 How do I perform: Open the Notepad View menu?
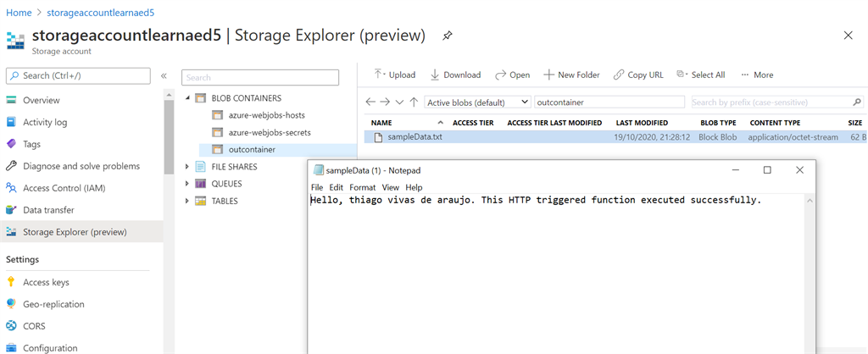(390, 187)
